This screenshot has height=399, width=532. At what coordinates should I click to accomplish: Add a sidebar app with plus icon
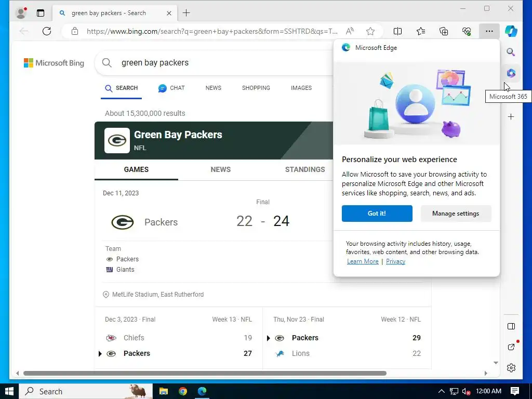pyautogui.click(x=511, y=117)
